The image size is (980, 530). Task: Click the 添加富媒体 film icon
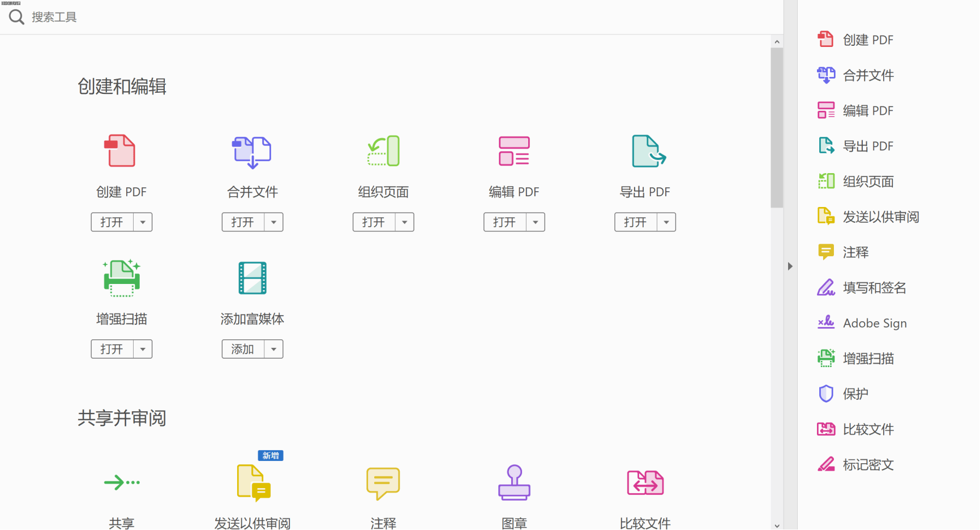coord(252,278)
